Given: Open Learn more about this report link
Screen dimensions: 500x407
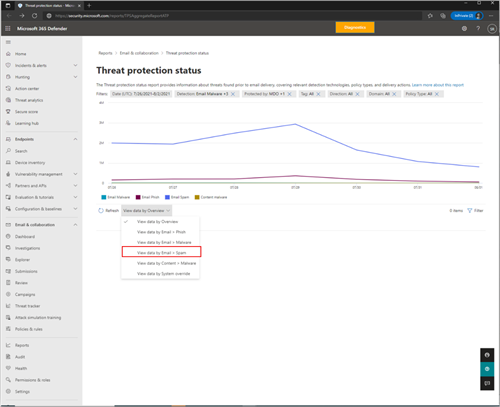Looking at the screenshot, I should 438,85.
